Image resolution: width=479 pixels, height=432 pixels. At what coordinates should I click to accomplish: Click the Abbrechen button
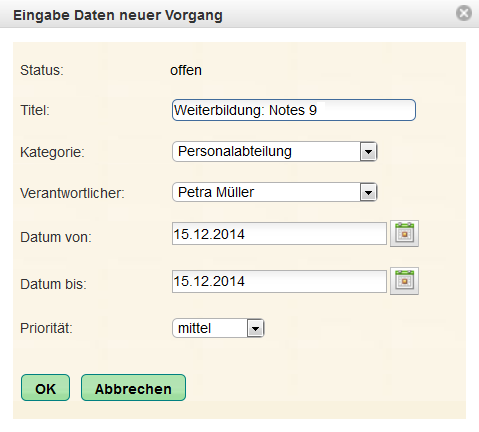coord(133,388)
